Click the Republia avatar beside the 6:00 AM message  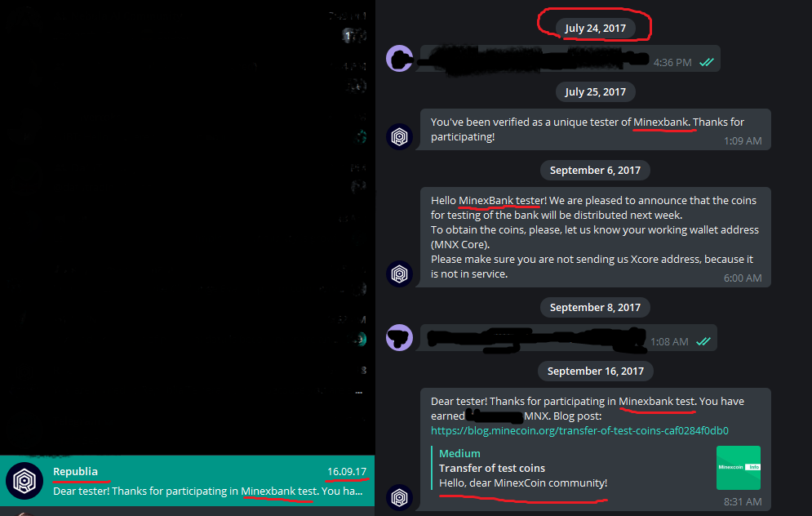(399, 274)
